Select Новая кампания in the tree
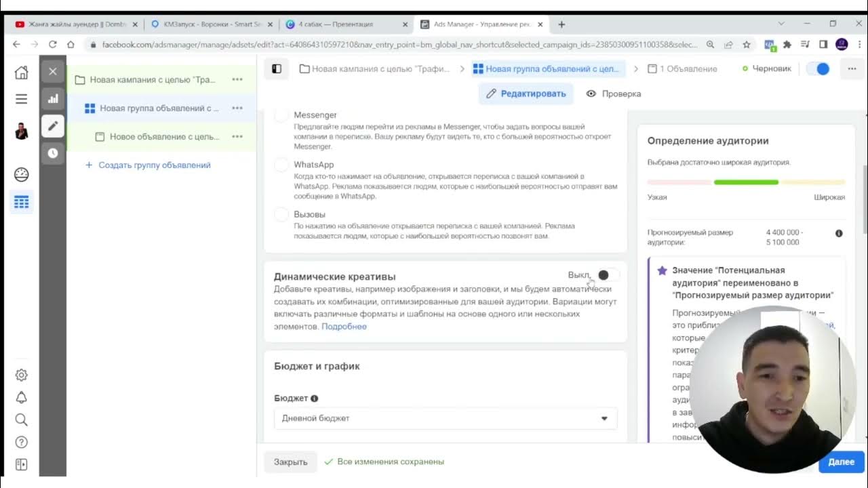Screen dimensions: 868x488 tap(152, 79)
